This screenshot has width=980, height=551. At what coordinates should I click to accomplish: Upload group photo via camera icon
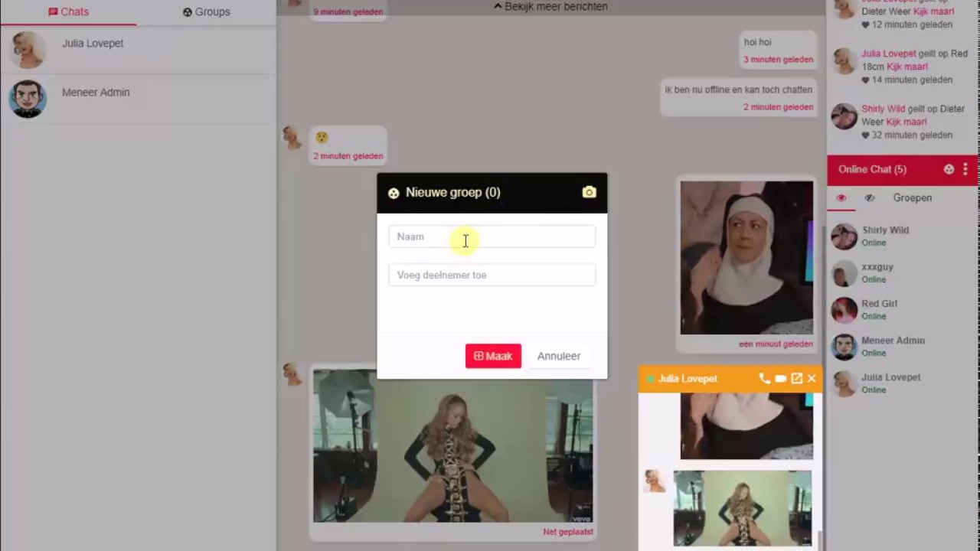point(589,192)
